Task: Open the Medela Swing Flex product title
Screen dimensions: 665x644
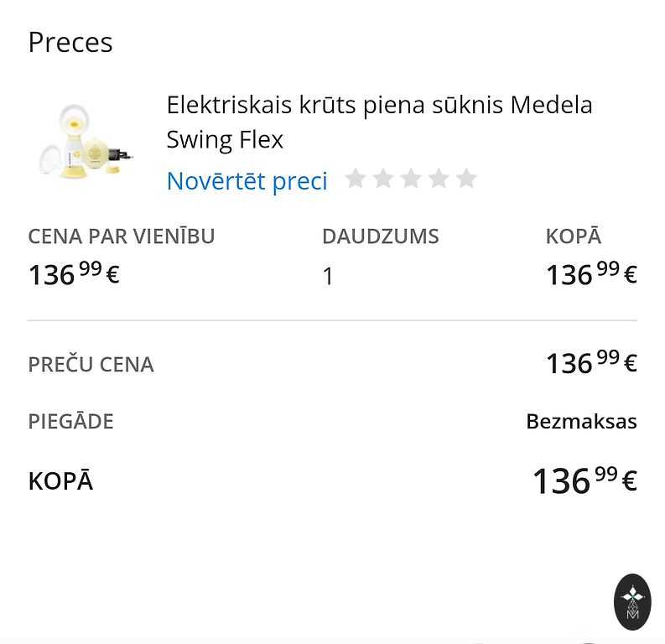Action: (x=379, y=122)
